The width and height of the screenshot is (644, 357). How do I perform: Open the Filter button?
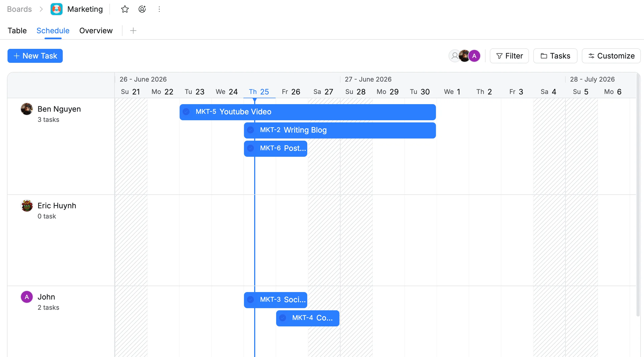coord(509,56)
